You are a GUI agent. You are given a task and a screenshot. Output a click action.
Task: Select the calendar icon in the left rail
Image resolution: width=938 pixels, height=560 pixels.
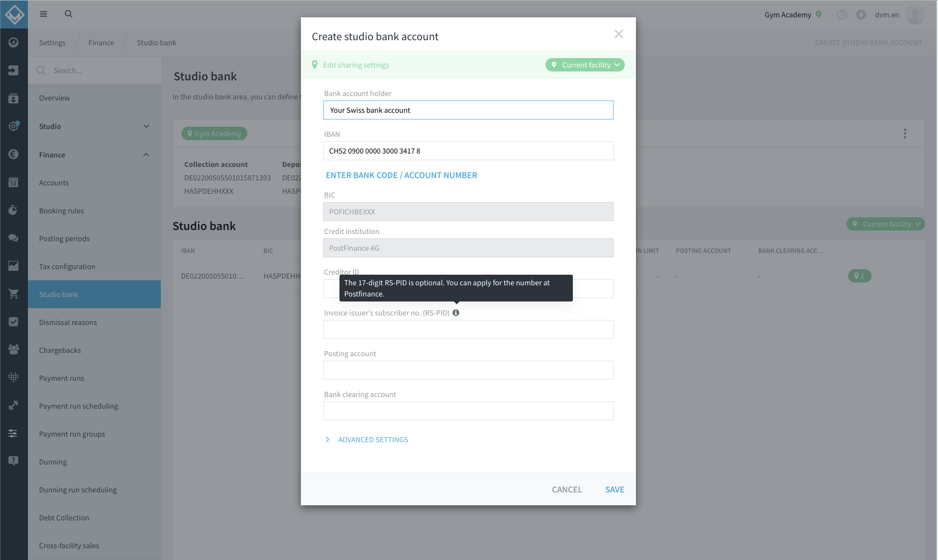[13, 181]
